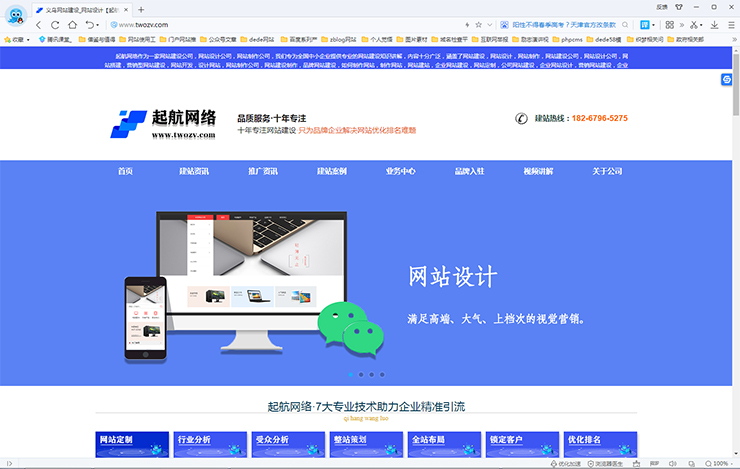Reload the page with the refresh icon
Viewport: 740px width, 469px height.
(55, 25)
